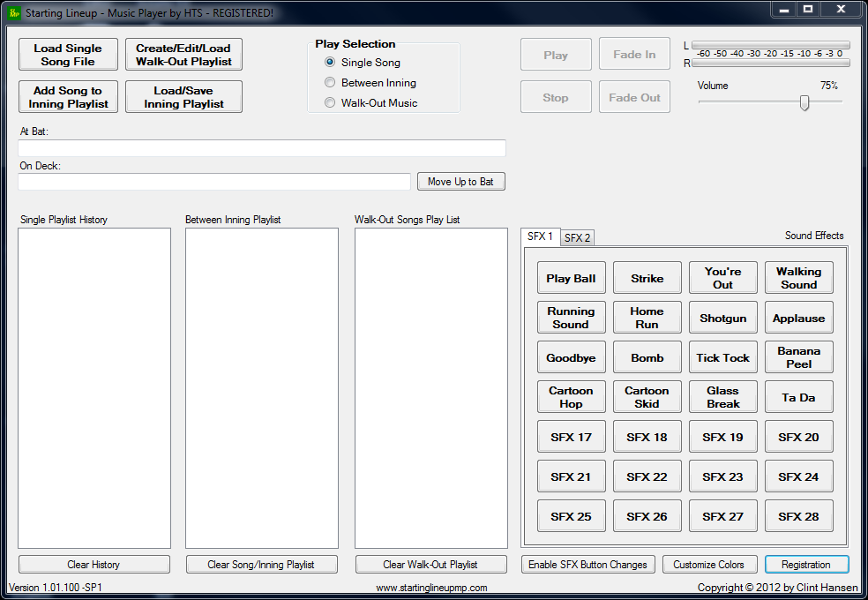Play the You're Out sound effect
This screenshot has height=600, width=868.
pyautogui.click(x=723, y=278)
